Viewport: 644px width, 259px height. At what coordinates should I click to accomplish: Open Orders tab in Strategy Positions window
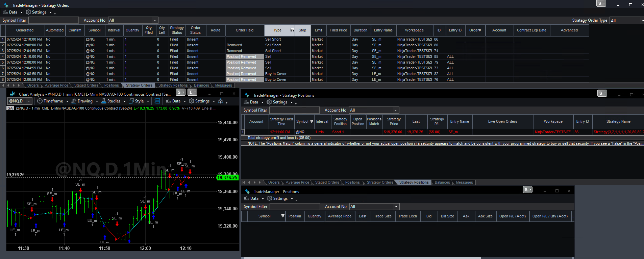[274, 183]
